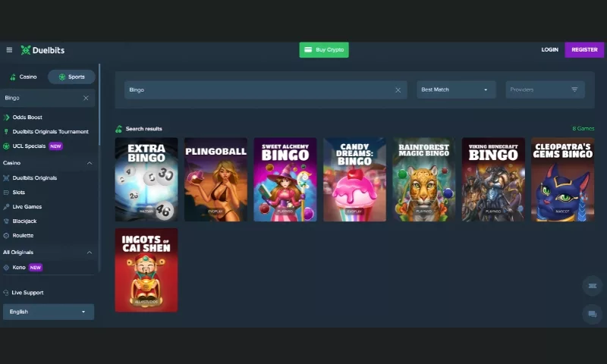607x364 pixels.
Task: Open Ingots of Cai Shen game
Action: click(x=146, y=270)
